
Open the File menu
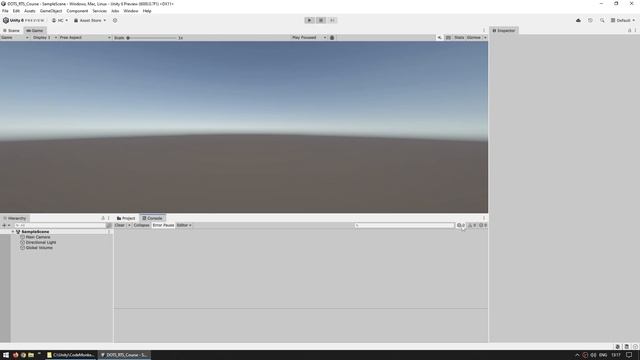click(5, 11)
